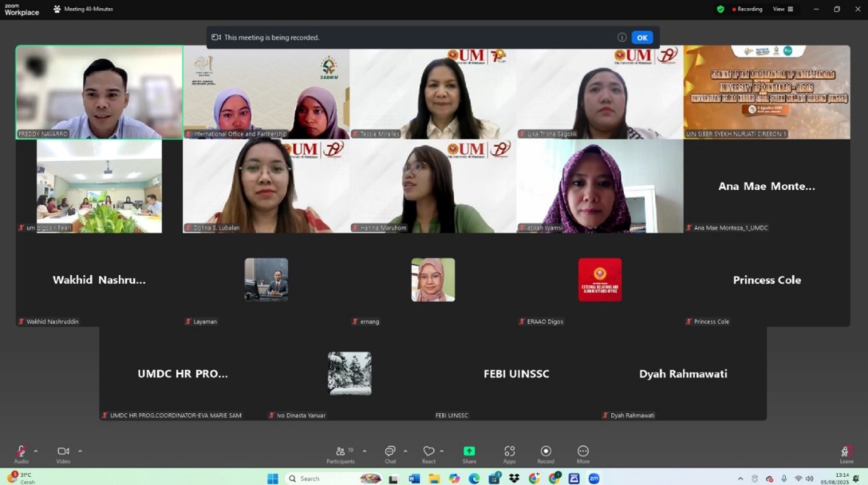Expand the Video settings arrow

[x=80, y=451]
